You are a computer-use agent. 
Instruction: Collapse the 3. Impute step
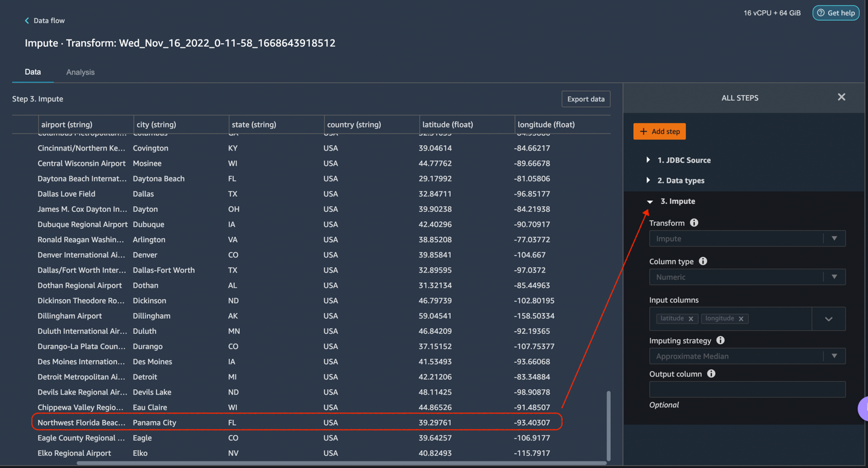650,202
